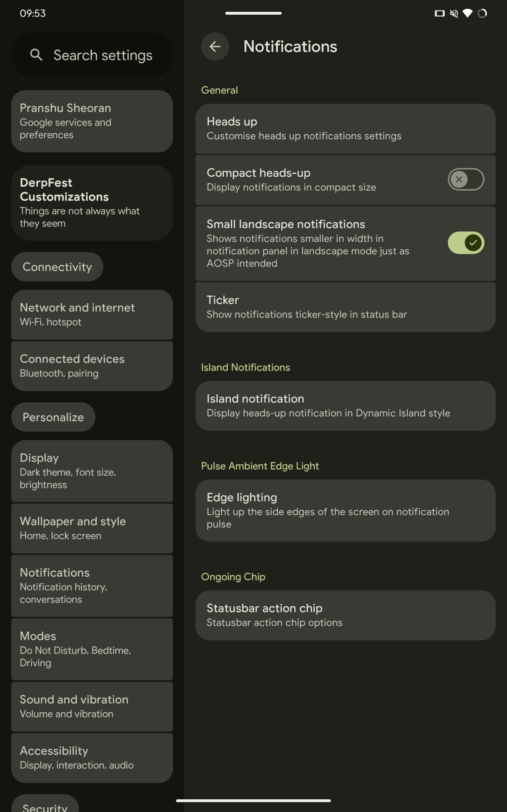This screenshot has height=812, width=507.
Task: Open Heads up notification settings
Action: pos(345,128)
